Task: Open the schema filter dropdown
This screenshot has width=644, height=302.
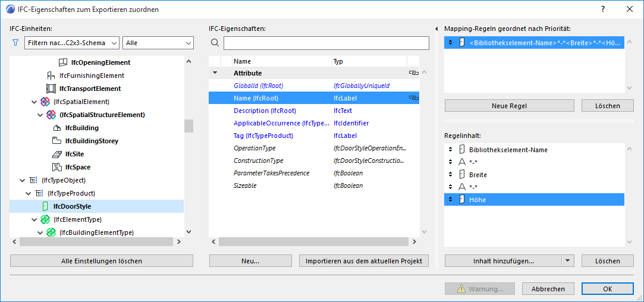Action: pyautogui.click(x=72, y=43)
